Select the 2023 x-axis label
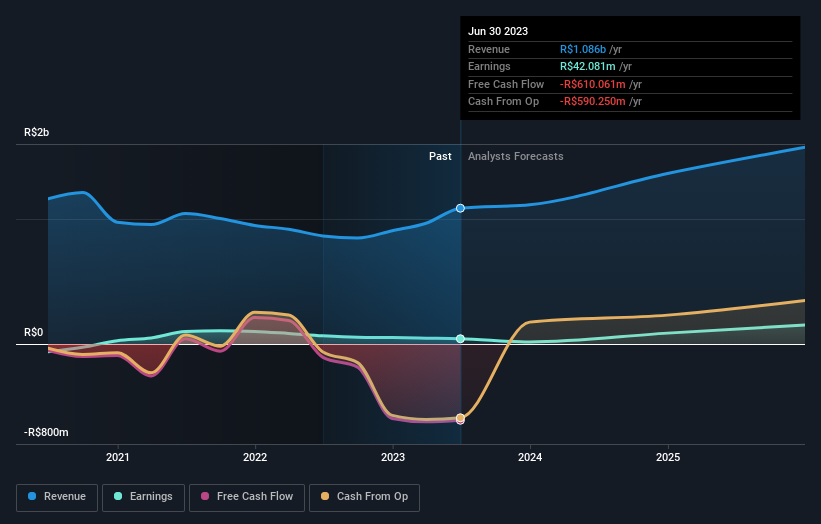The image size is (821, 524). [x=393, y=457]
